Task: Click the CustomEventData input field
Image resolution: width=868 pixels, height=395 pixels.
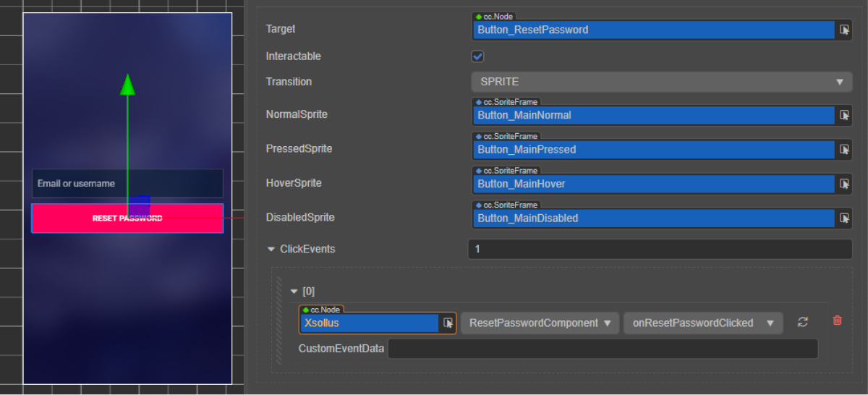Action: point(603,349)
